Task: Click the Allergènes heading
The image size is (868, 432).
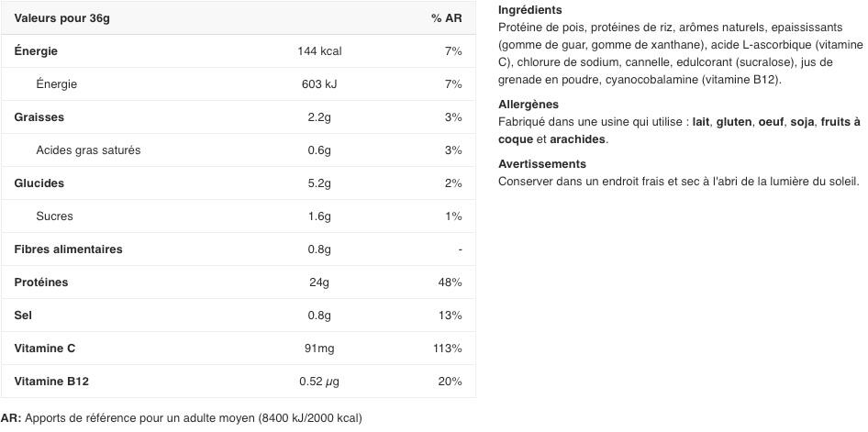Action: tap(528, 105)
